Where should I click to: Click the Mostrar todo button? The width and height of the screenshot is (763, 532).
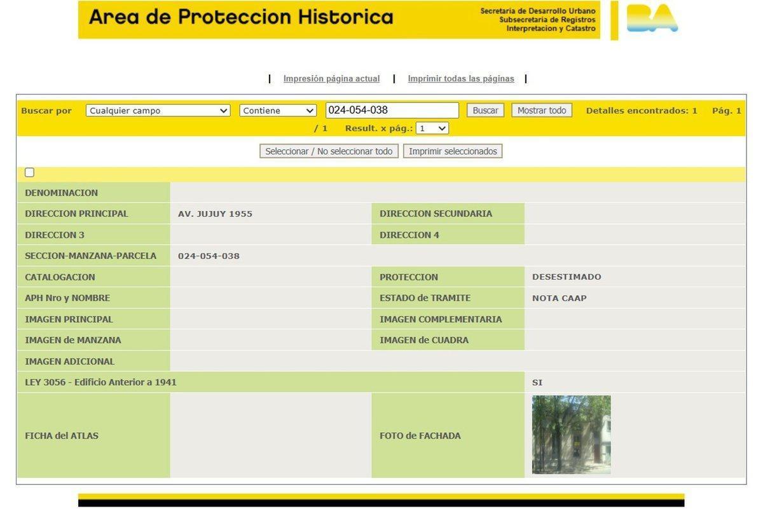point(542,111)
